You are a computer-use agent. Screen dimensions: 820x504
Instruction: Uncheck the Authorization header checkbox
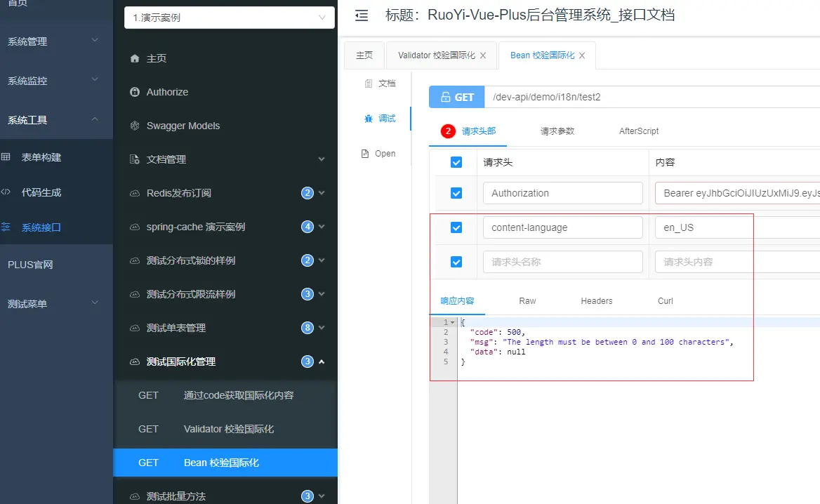(x=456, y=193)
